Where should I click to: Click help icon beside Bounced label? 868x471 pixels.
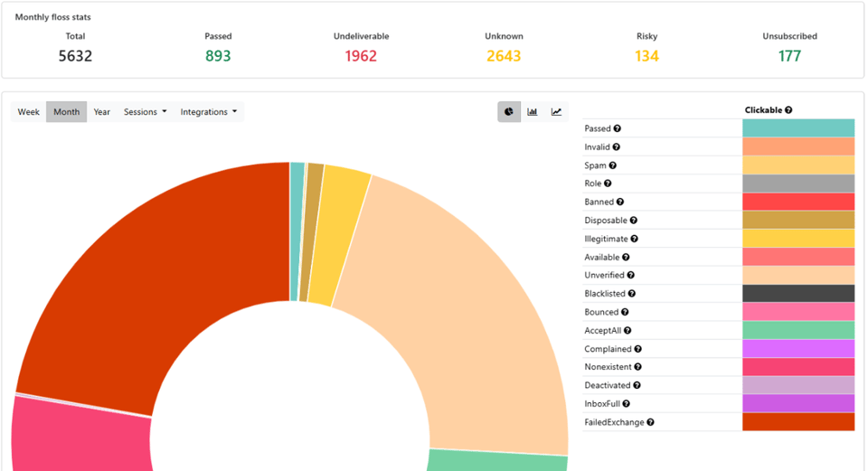pyautogui.click(x=625, y=312)
